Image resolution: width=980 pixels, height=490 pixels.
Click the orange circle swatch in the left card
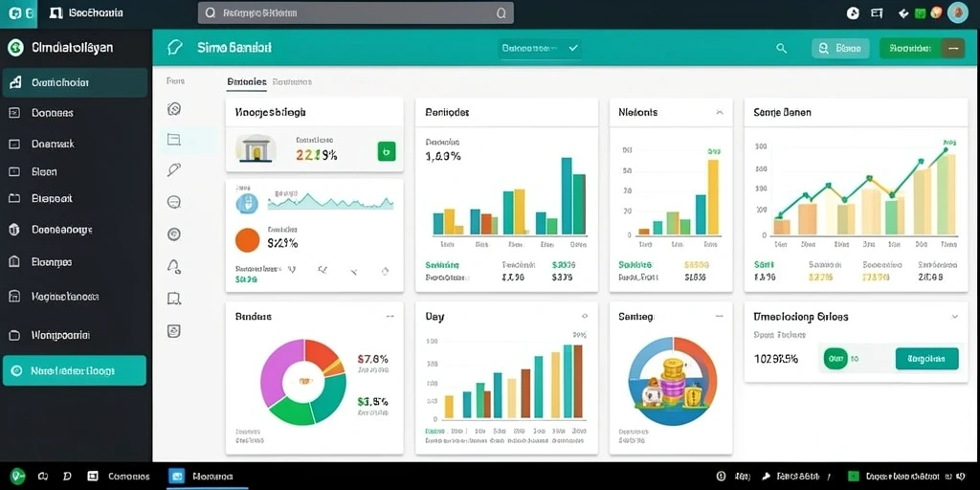click(x=247, y=240)
